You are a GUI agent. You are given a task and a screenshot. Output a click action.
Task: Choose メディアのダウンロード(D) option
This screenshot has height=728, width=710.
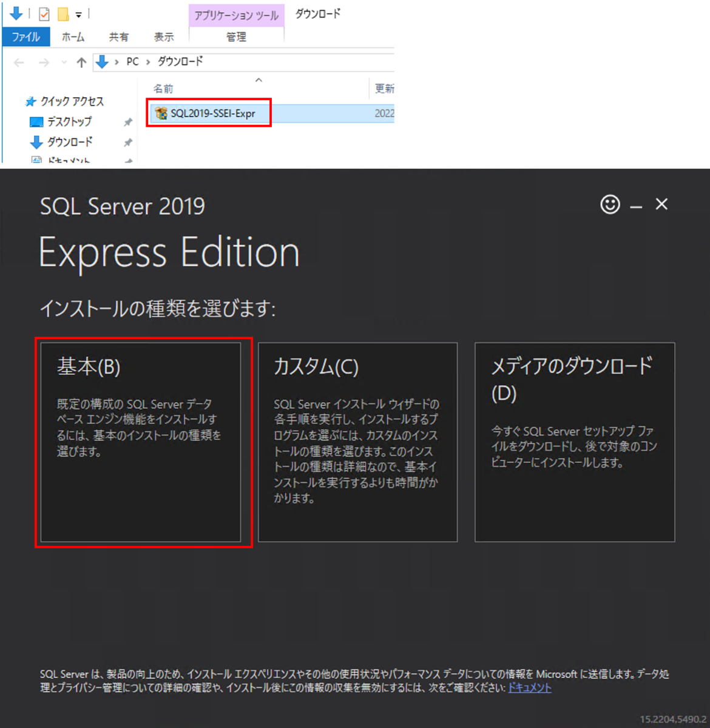point(575,442)
